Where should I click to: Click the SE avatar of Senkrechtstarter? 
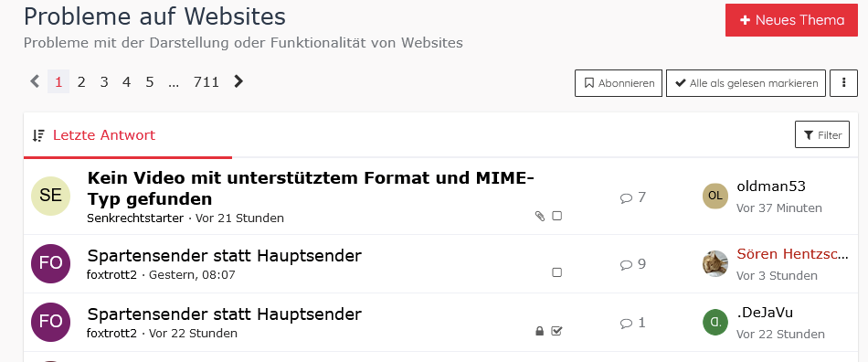tap(51, 196)
